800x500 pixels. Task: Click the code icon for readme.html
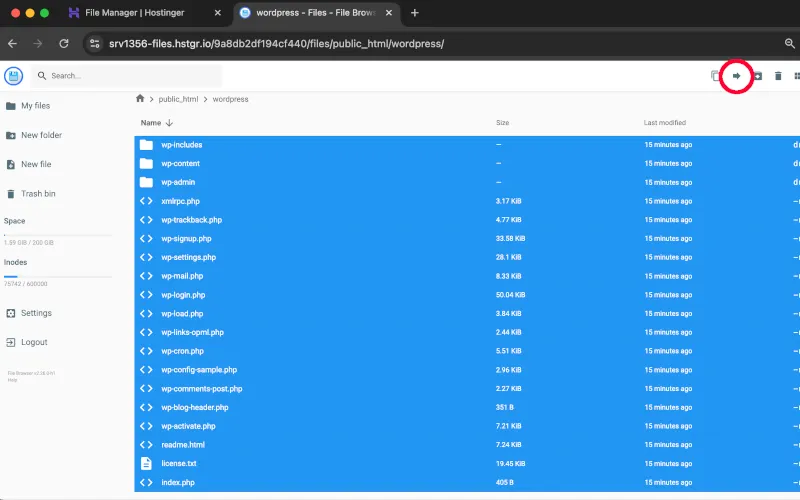[x=146, y=445]
